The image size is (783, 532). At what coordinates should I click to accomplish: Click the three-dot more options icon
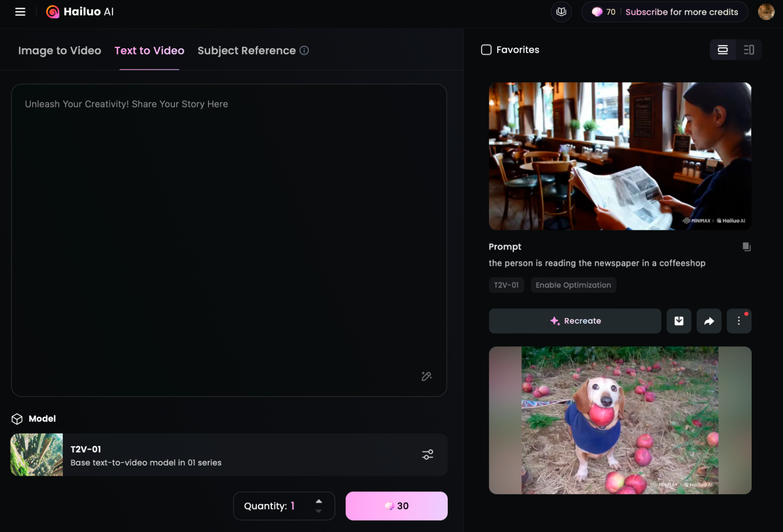pyautogui.click(x=738, y=321)
